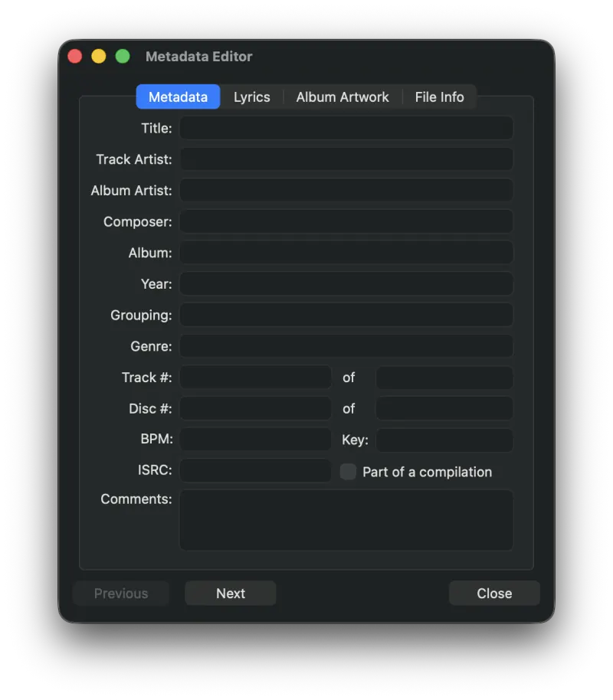The height and width of the screenshot is (700, 613).
Task: Focus the Key input field
Action: pos(444,440)
